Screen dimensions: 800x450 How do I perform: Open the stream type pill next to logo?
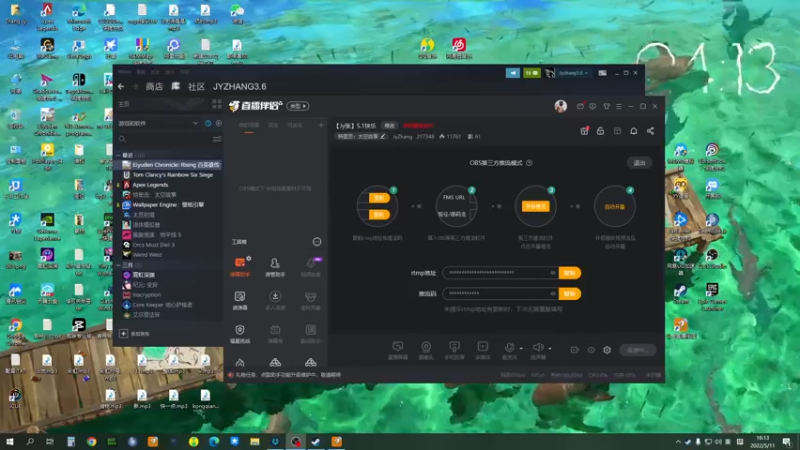pyautogui.click(x=298, y=106)
